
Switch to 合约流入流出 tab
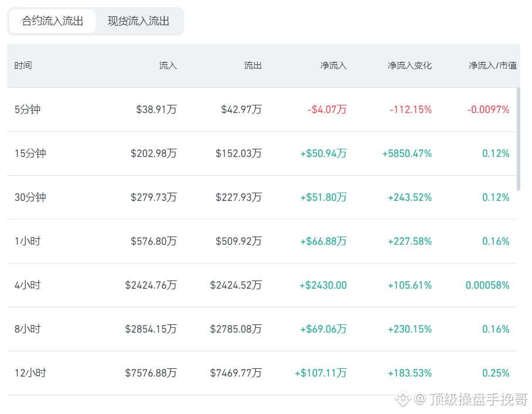(52, 21)
